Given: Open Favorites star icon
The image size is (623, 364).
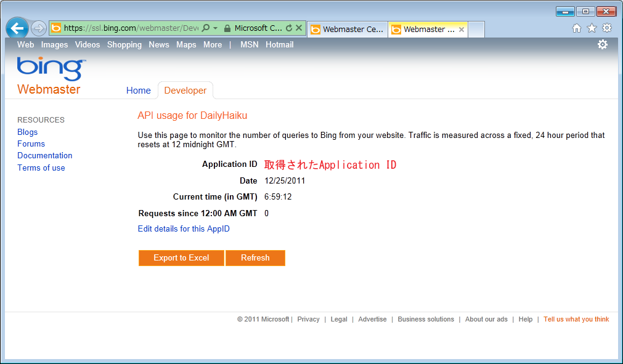Looking at the screenshot, I should click(592, 28).
